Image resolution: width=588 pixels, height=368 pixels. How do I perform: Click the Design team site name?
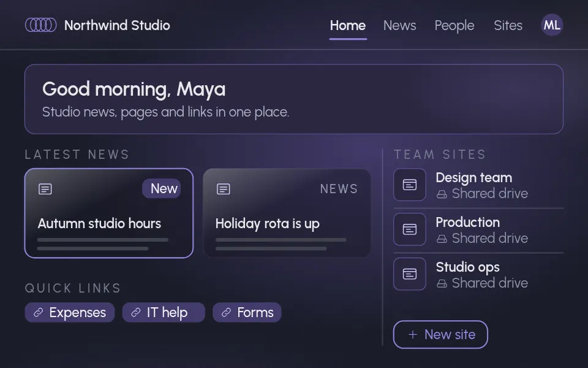(x=473, y=178)
